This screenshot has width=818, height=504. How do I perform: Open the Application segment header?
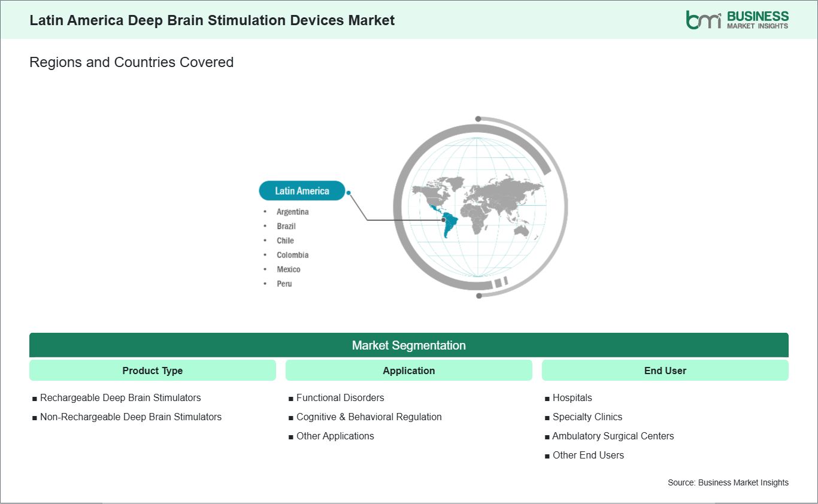[x=409, y=371]
